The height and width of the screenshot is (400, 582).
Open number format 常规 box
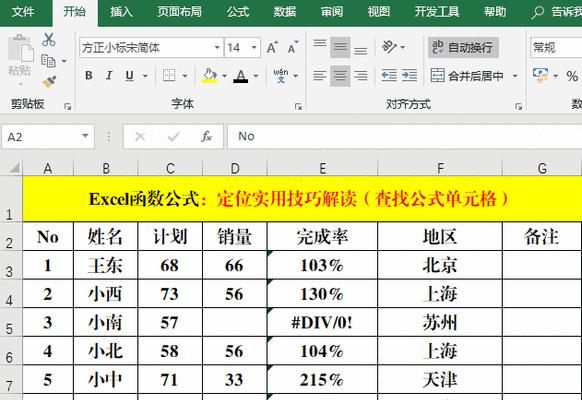coord(556,47)
